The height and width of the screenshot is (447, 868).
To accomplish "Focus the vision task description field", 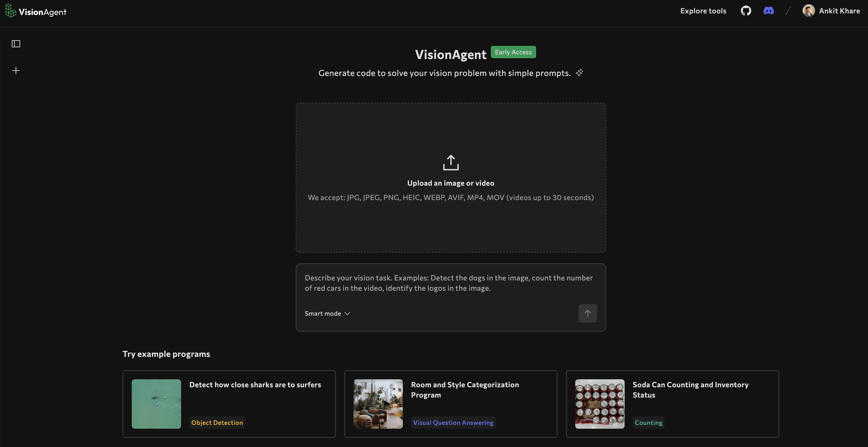I will [450, 283].
